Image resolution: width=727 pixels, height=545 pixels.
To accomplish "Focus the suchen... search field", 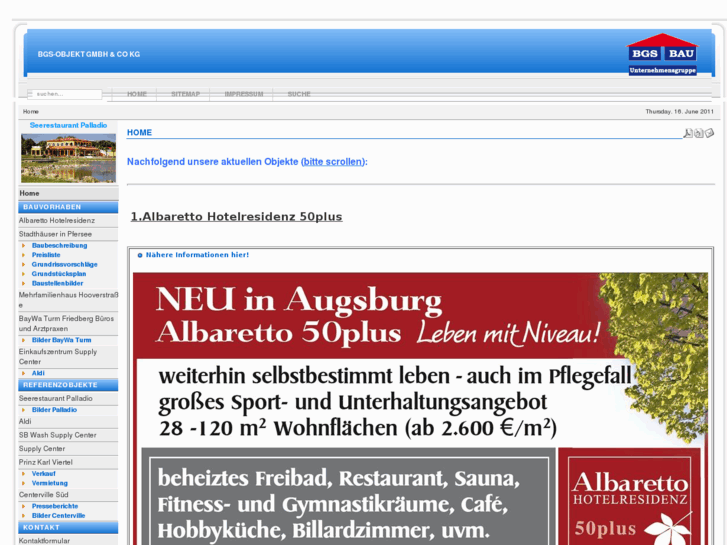I will point(65,94).
